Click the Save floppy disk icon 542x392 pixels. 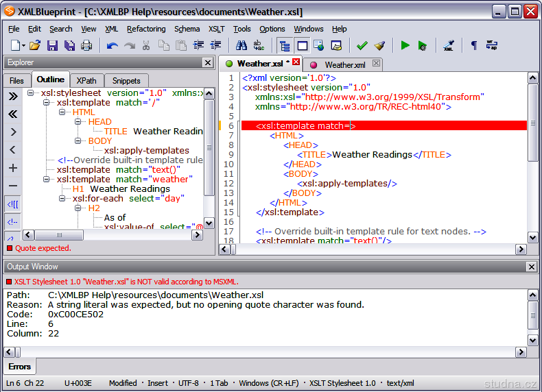(x=52, y=46)
